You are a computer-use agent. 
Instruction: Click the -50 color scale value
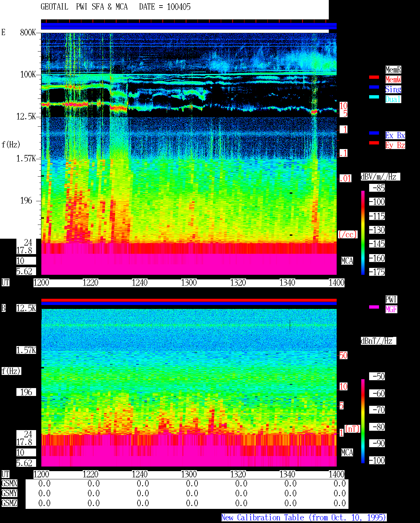coord(377,376)
